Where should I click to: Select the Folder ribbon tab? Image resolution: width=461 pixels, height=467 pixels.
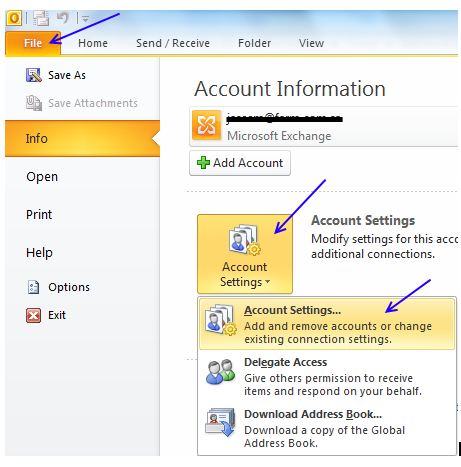click(x=254, y=43)
